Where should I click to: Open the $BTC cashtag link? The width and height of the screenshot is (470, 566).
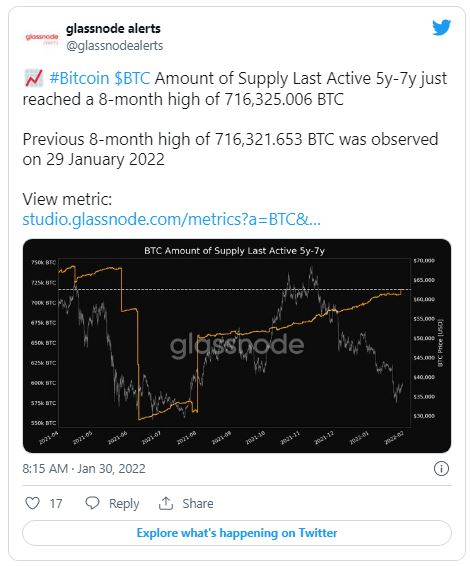[132, 78]
